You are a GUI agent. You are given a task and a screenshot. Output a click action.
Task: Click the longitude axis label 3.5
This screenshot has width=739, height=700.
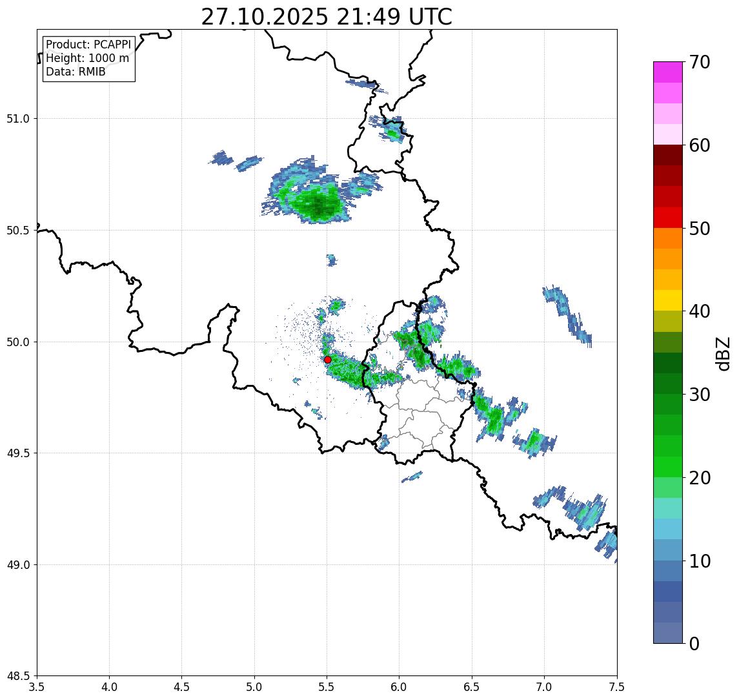click(x=37, y=687)
